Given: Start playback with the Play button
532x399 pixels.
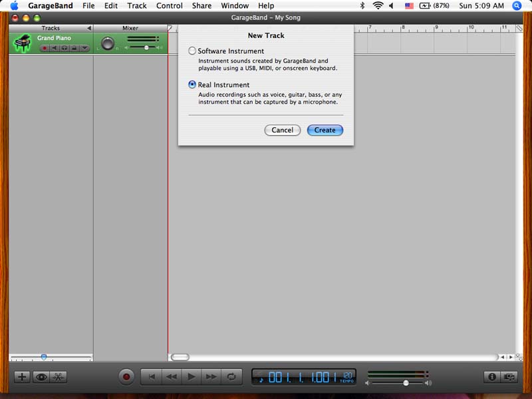Looking at the screenshot, I should (192, 377).
